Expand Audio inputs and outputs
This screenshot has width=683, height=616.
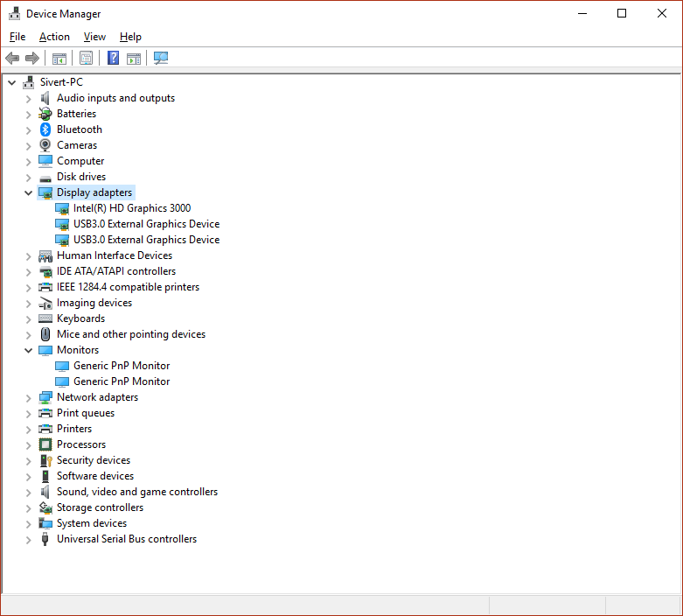pos(28,99)
